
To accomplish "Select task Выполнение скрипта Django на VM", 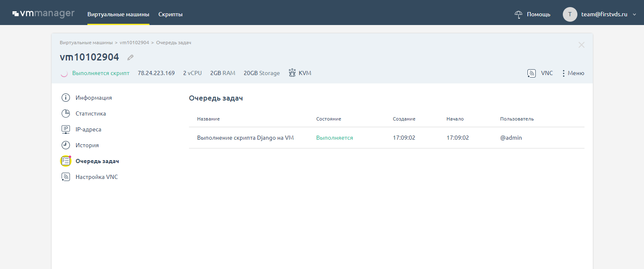I will tap(245, 138).
